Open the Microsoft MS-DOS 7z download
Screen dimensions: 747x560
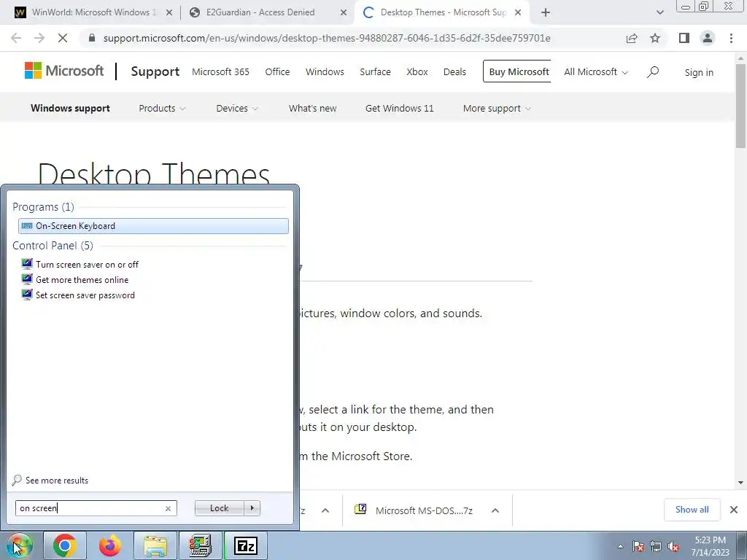[414, 510]
